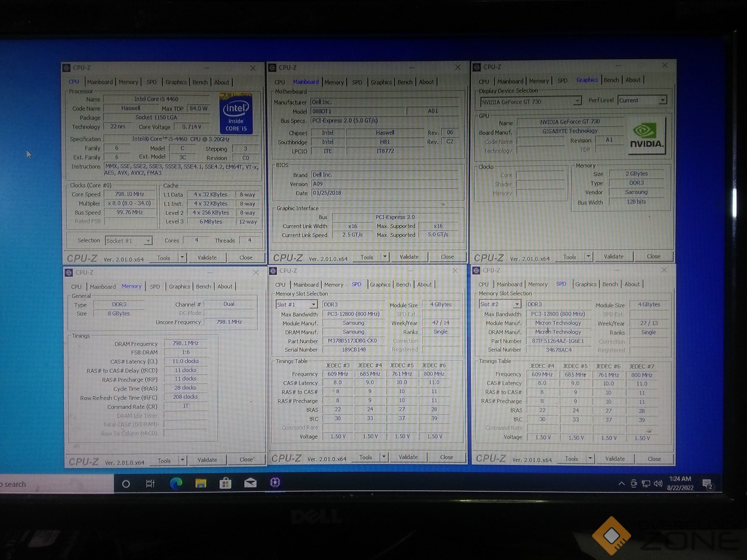The height and width of the screenshot is (560, 747).
Task: Expand Tools arrow in the GeForce GT 730 window
Action: pyautogui.click(x=588, y=257)
